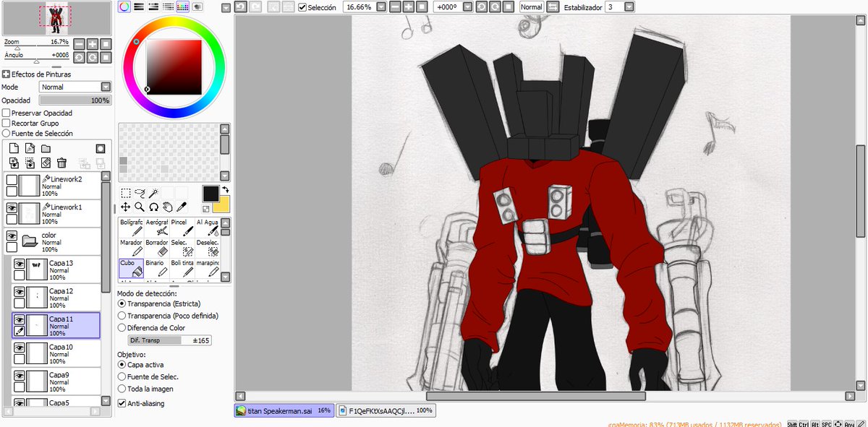This screenshot has width=868, height=427.
Task: Open Estabilizador value dropdown
Action: [x=629, y=7]
